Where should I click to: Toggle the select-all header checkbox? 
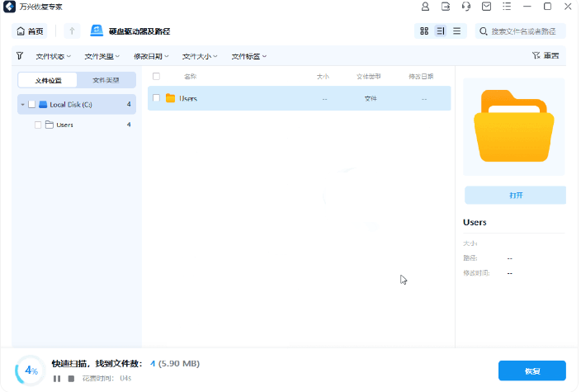pos(156,76)
